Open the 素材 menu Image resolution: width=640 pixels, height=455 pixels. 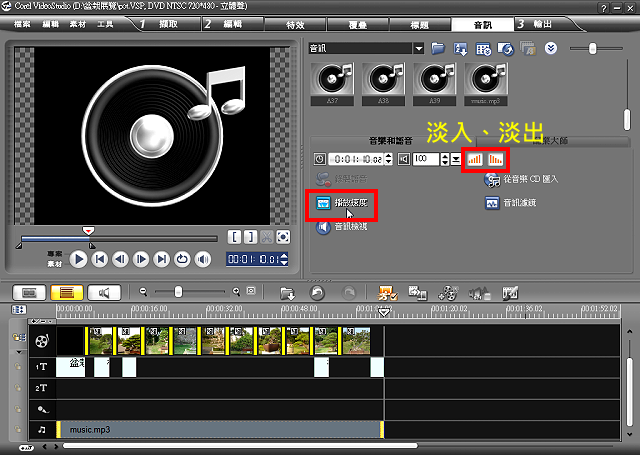pos(78,24)
